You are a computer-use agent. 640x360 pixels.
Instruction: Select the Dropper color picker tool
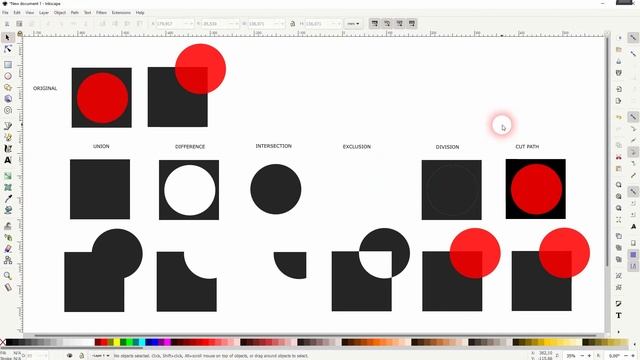click(8, 199)
